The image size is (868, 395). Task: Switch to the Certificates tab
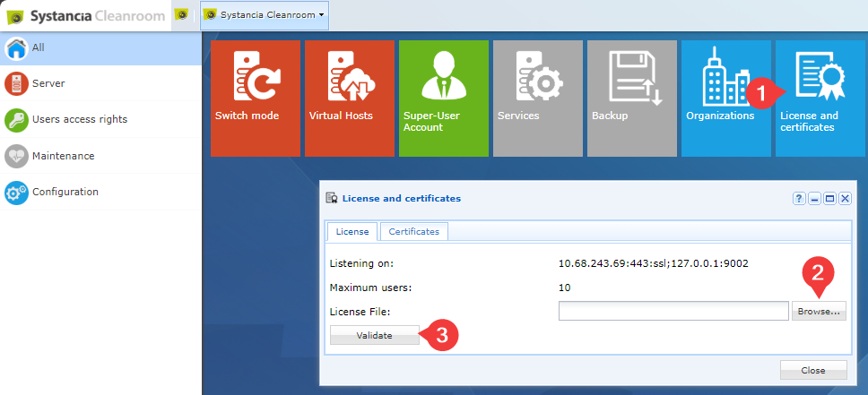(414, 232)
